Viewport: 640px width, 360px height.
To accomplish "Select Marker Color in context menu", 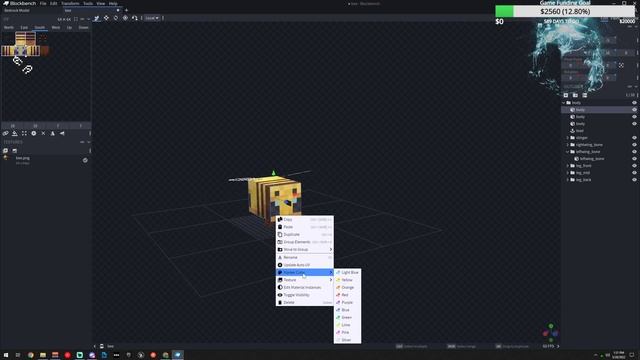I will (304, 272).
